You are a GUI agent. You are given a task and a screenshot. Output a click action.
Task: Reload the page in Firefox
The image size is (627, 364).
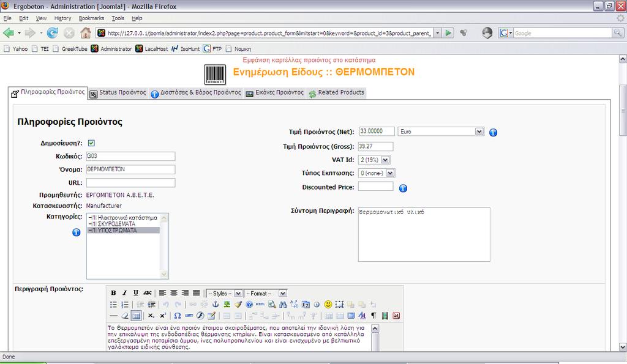pos(53,33)
